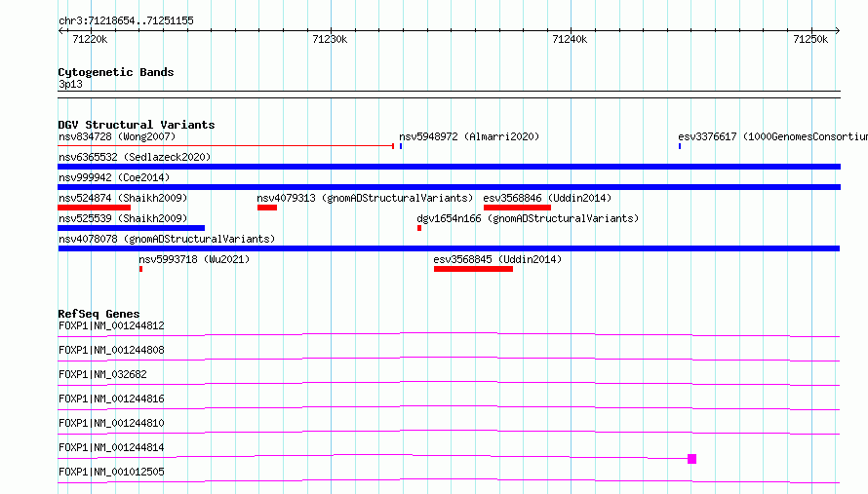Image resolution: width=868 pixels, height=494 pixels.
Task: Select the nsv999942 (Coe2014) blue variant bar
Action: [x=449, y=187]
